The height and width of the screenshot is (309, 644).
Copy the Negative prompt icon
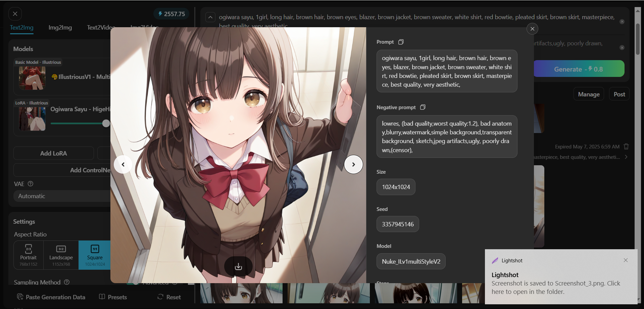[x=423, y=107]
